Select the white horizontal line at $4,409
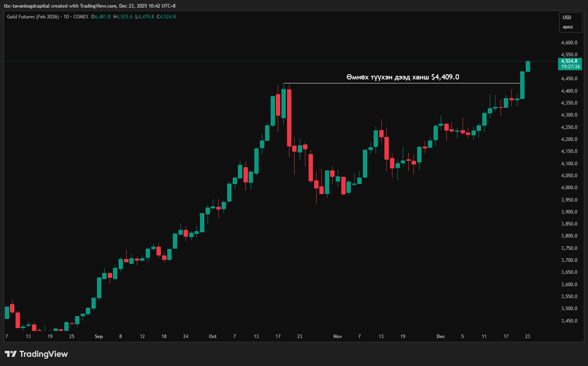This screenshot has width=588, height=366. pos(399,83)
